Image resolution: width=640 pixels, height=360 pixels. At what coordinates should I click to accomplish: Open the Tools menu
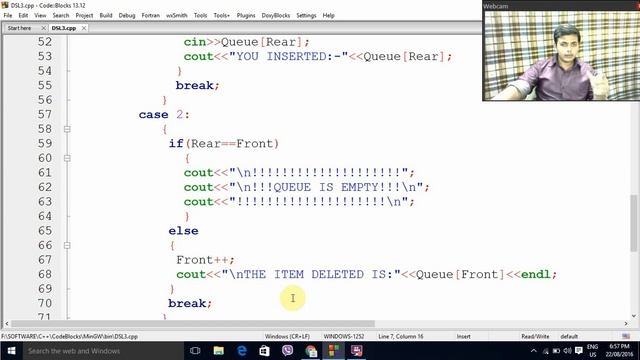[x=200, y=16]
